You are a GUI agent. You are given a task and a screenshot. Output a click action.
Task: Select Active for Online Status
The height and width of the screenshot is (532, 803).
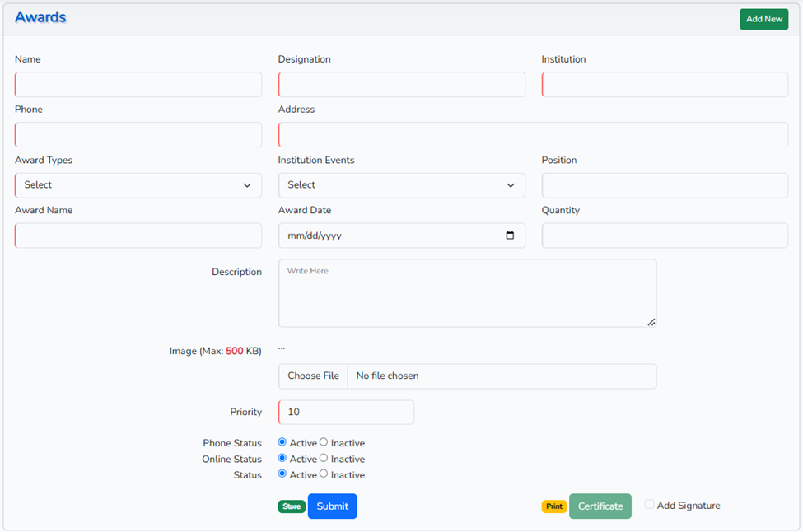pos(282,458)
